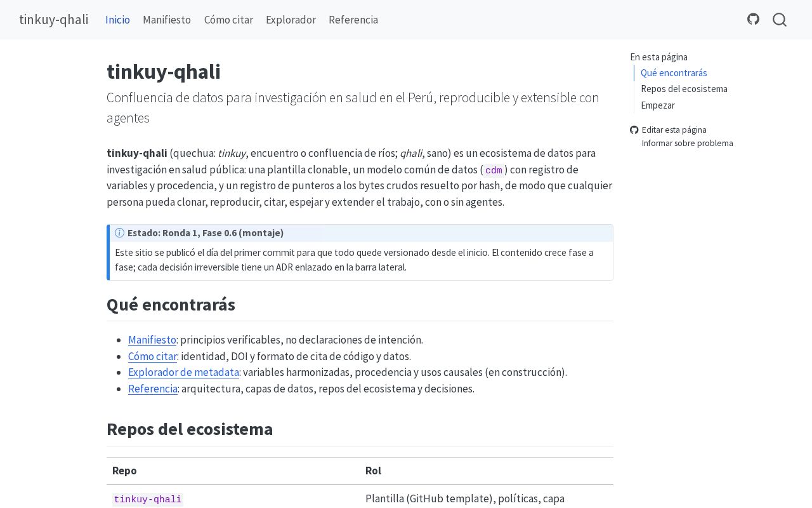Image resolution: width=812 pixels, height=508 pixels.
Task: Click the Qué encontrarás section heading
Action: (x=171, y=305)
